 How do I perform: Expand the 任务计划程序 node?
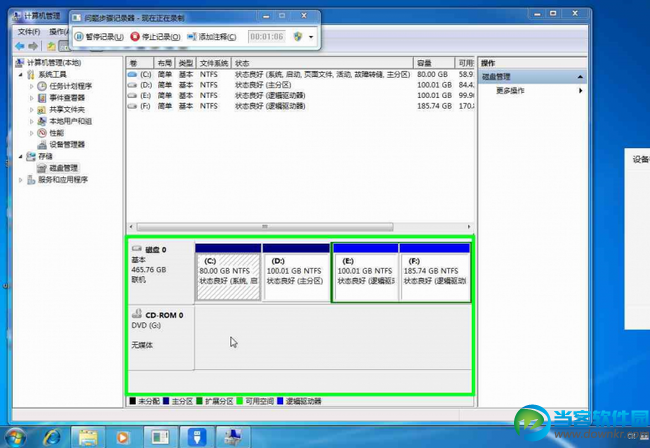click(x=32, y=86)
